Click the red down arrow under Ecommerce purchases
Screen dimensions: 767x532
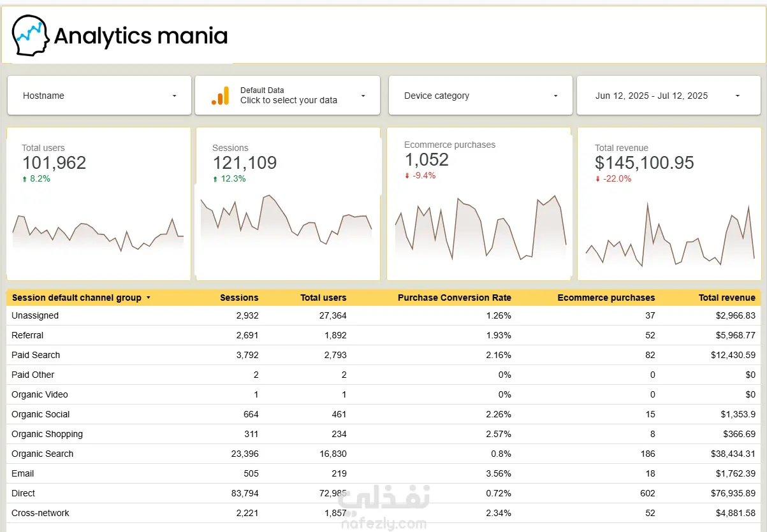point(407,176)
